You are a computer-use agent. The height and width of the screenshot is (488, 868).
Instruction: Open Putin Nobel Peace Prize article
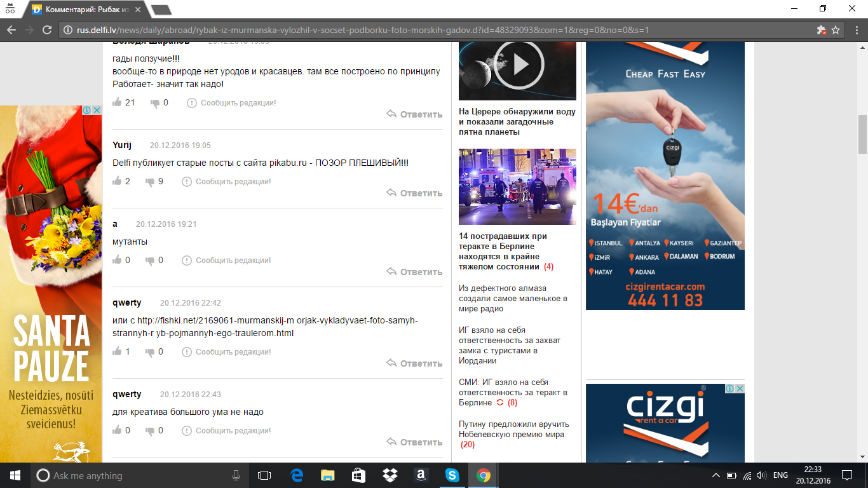[x=513, y=430]
